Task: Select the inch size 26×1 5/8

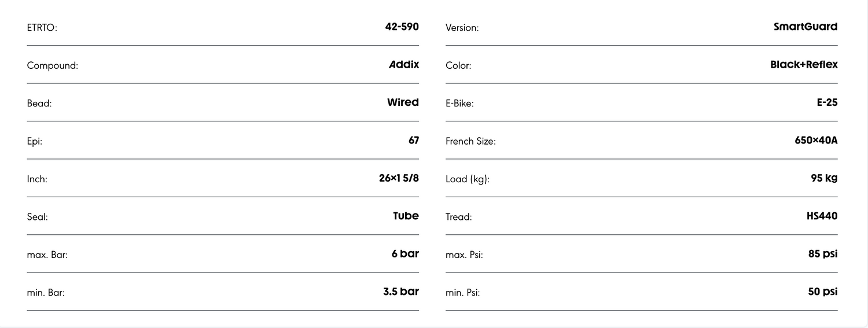Action: coord(399,178)
